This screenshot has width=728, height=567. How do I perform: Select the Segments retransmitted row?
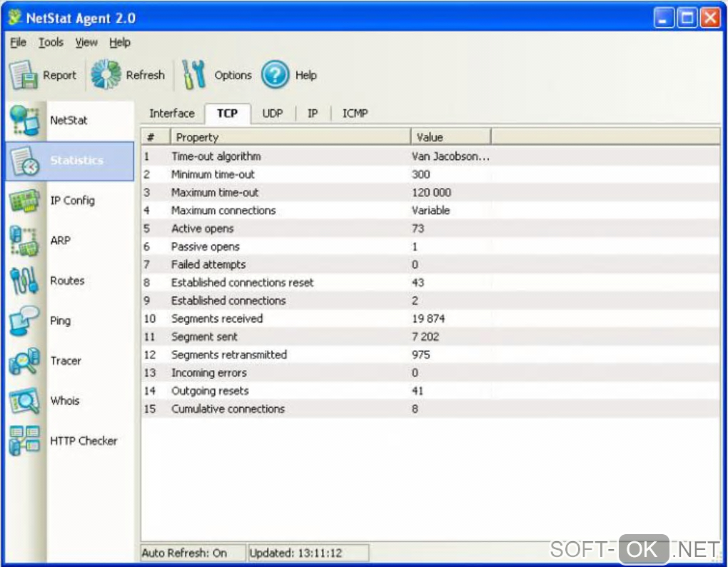pos(430,355)
